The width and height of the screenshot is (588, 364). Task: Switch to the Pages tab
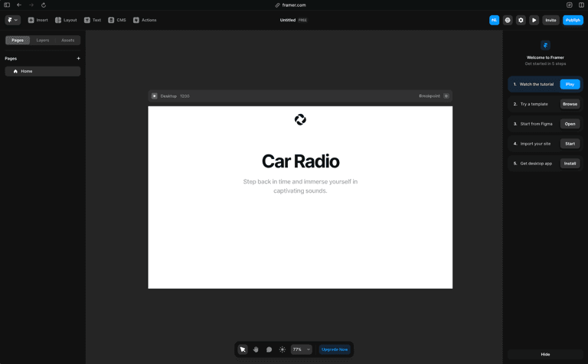pyautogui.click(x=18, y=40)
